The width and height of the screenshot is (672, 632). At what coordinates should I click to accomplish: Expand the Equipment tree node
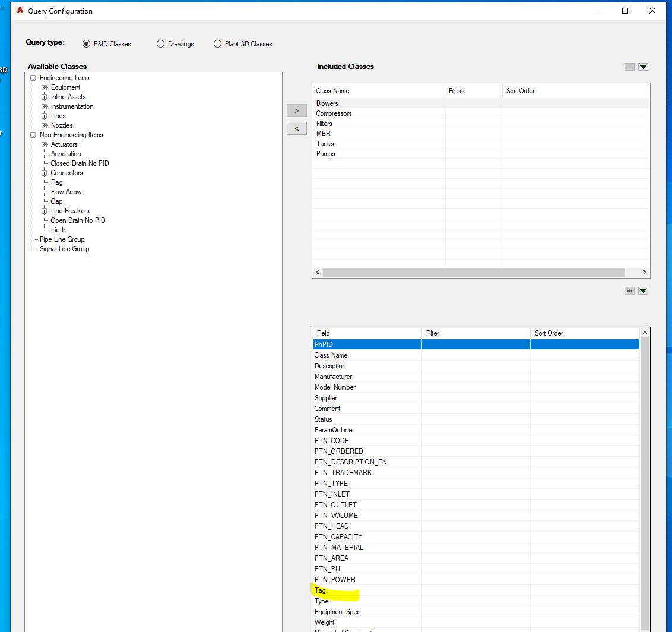pos(43,87)
